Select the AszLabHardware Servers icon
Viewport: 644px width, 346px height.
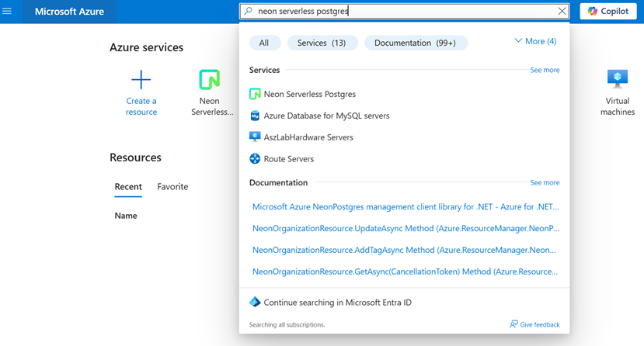[255, 137]
